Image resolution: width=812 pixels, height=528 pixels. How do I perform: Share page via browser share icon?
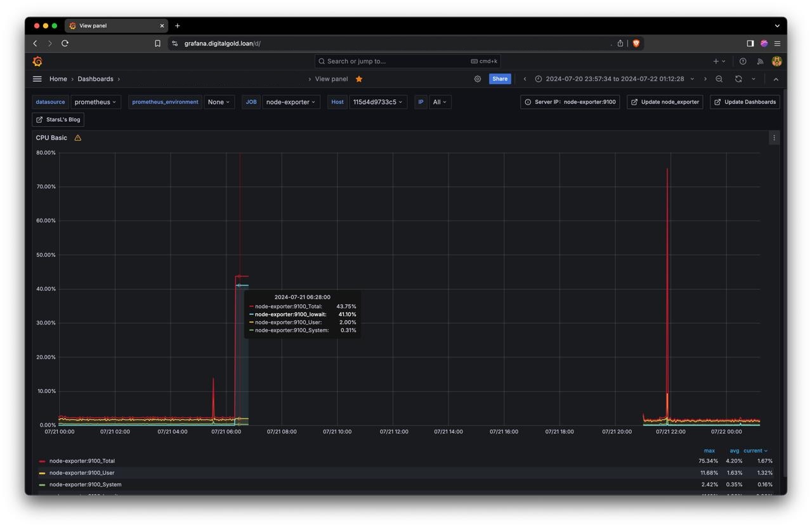point(620,43)
